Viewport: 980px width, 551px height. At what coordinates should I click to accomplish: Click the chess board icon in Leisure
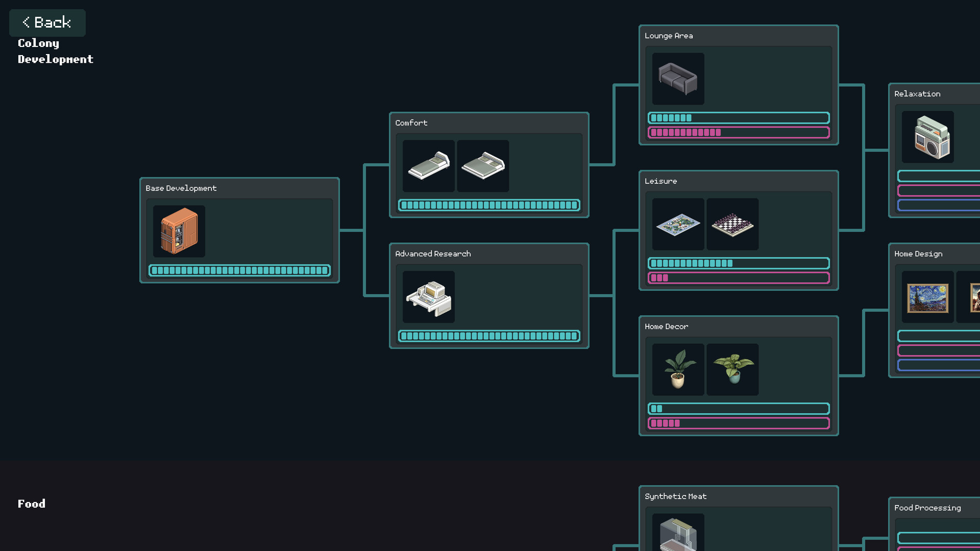pos(732,224)
